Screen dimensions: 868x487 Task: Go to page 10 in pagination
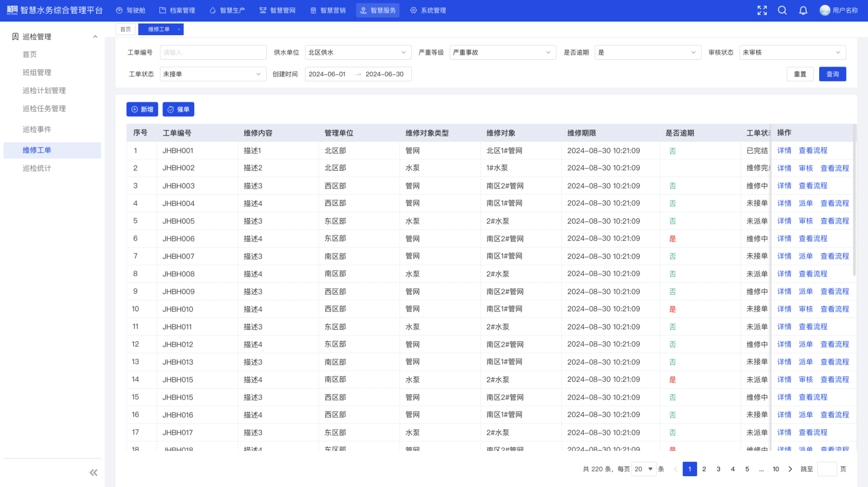pyautogui.click(x=776, y=469)
